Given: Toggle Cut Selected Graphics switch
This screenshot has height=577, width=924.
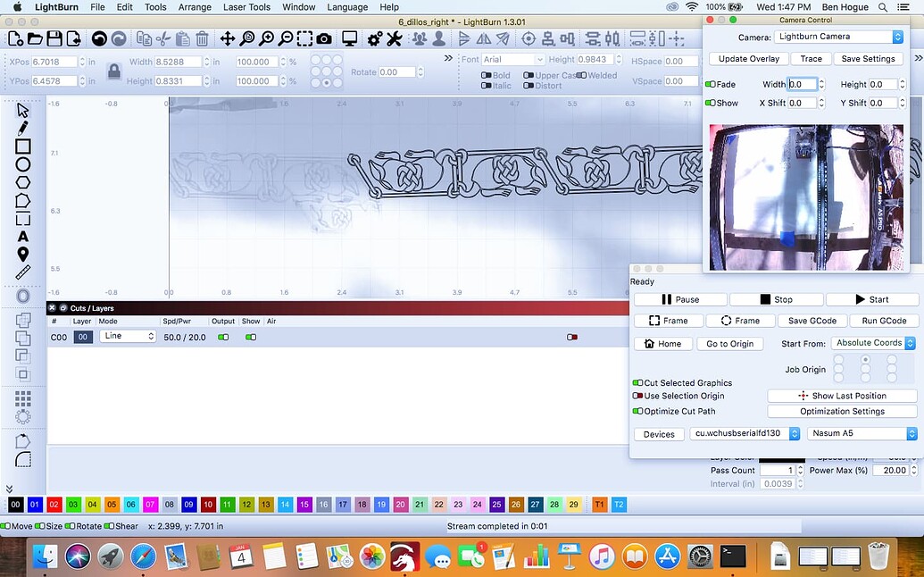Looking at the screenshot, I should 637,383.
